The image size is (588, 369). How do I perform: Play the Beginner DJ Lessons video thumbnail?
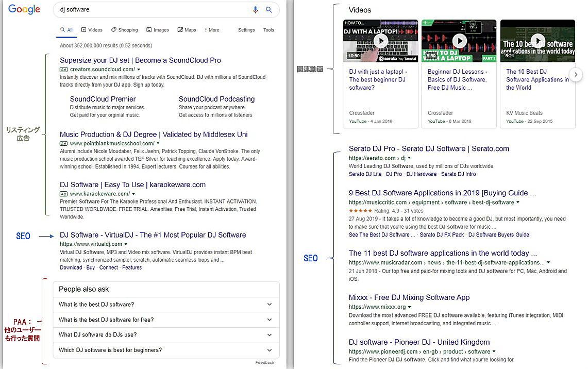[459, 41]
